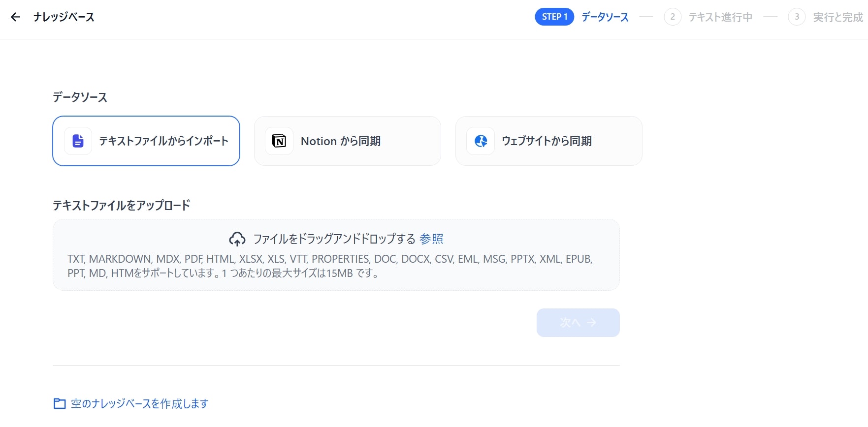Click the テキストファイルをアップロード heading
868x427 pixels.
(122, 205)
